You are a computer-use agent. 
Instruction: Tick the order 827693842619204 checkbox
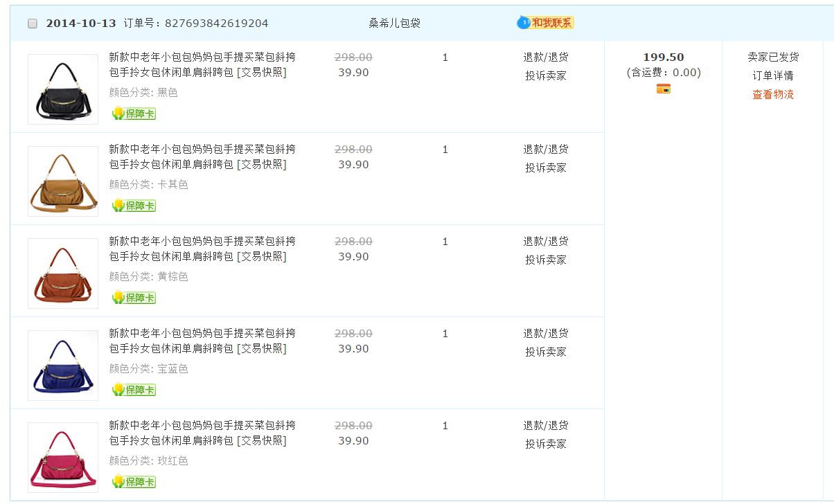click(x=33, y=24)
